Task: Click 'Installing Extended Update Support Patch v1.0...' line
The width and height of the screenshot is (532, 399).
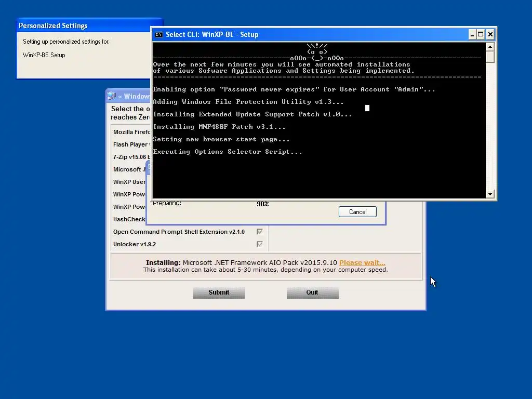Action: coord(252,114)
